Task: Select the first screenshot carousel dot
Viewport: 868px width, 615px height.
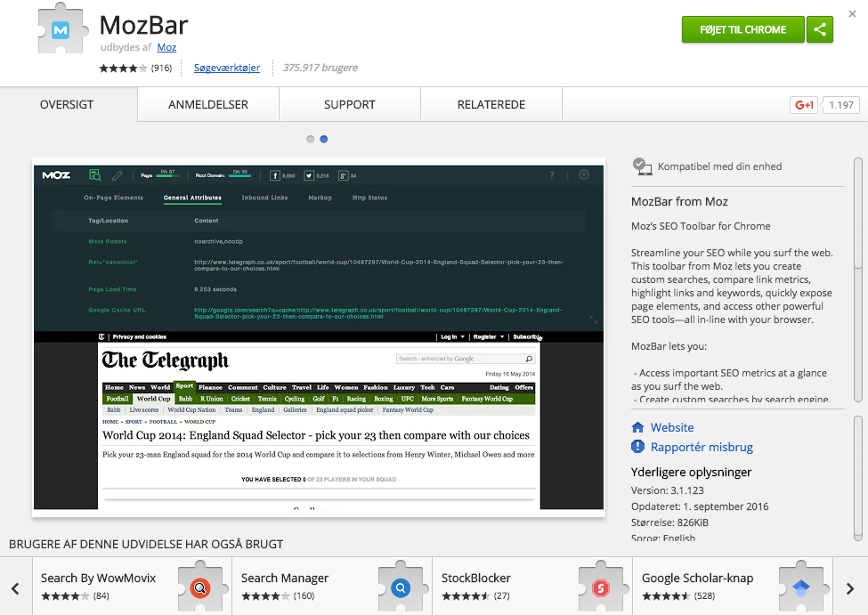Action: pyautogui.click(x=310, y=139)
